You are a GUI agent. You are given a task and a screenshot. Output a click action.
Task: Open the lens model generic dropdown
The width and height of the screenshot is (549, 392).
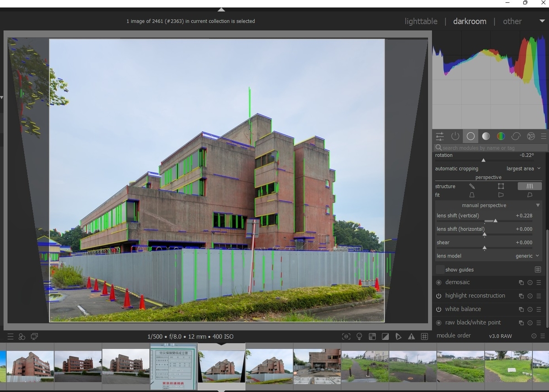[527, 256]
